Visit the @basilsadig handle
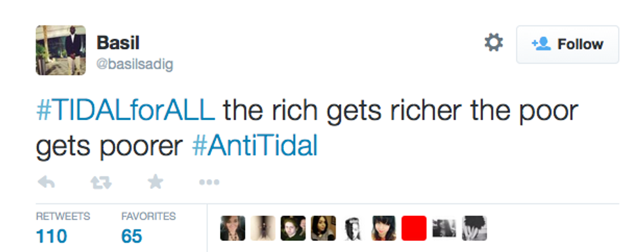 click(135, 64)
